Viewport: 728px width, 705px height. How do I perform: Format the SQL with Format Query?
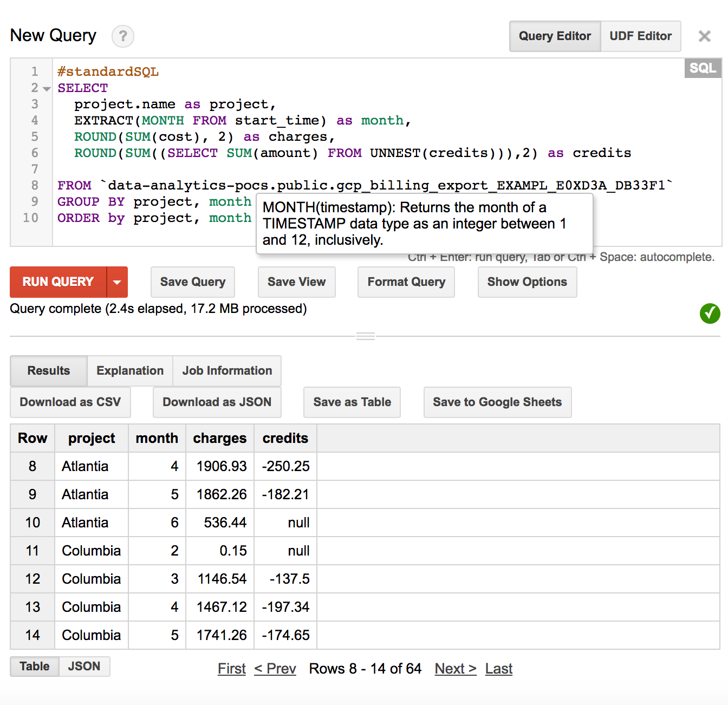tap(406, 282)
